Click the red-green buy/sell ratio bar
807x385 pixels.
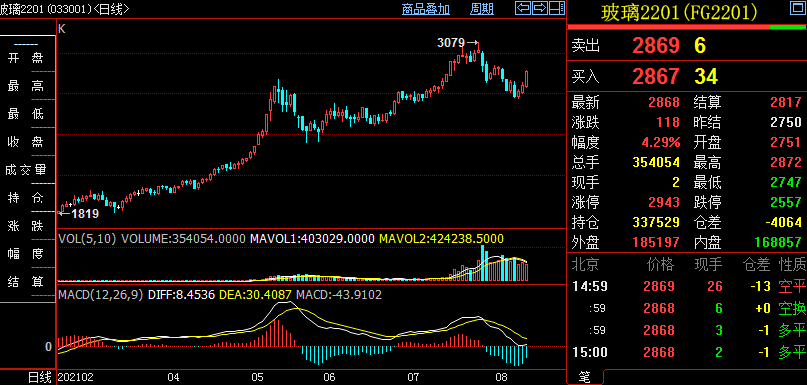[x=687, y=27]
